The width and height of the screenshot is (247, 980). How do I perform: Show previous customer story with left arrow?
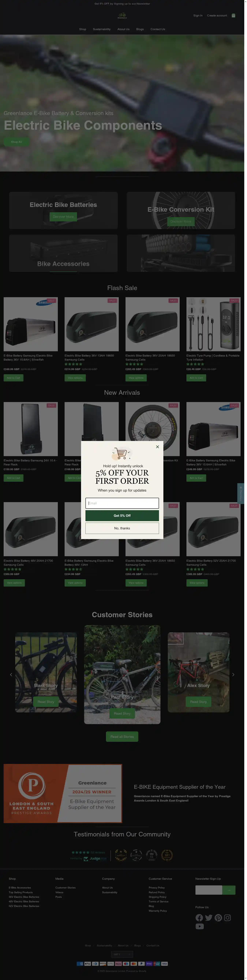[x=11, y=675]
